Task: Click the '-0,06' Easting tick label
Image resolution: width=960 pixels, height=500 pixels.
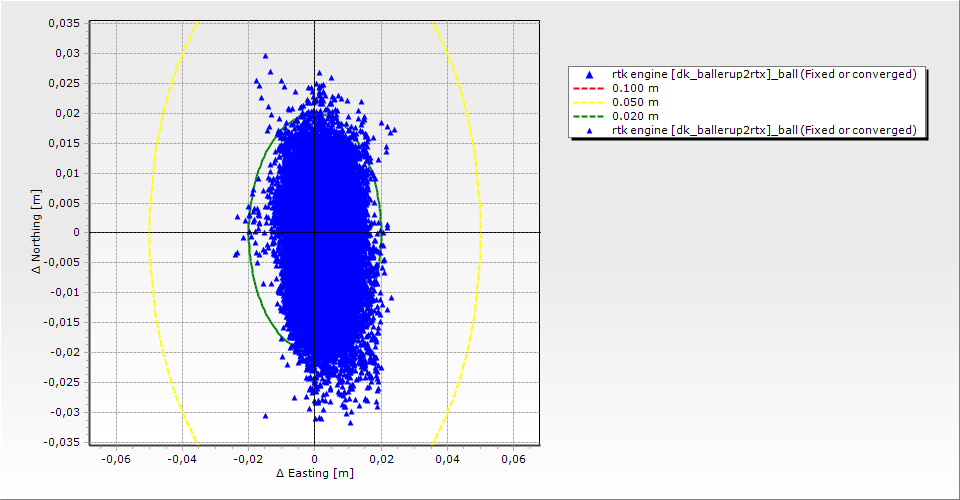Action: (115, 459)
